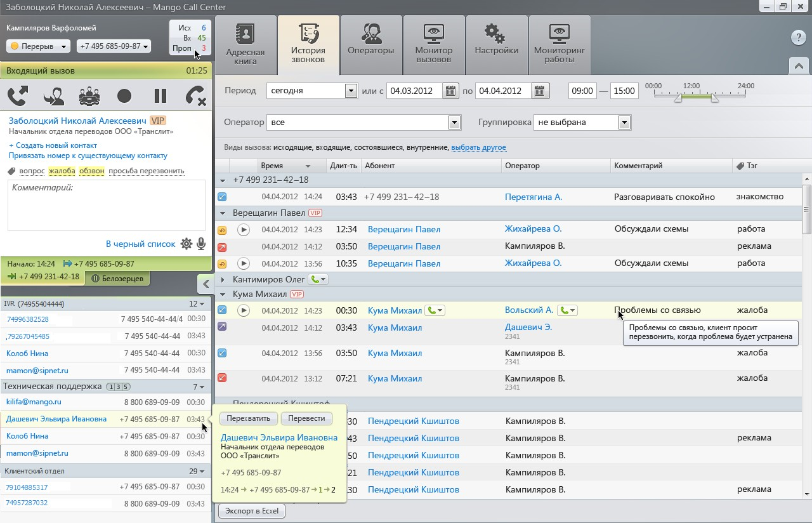Put the current call on hold

coord(160,96)
